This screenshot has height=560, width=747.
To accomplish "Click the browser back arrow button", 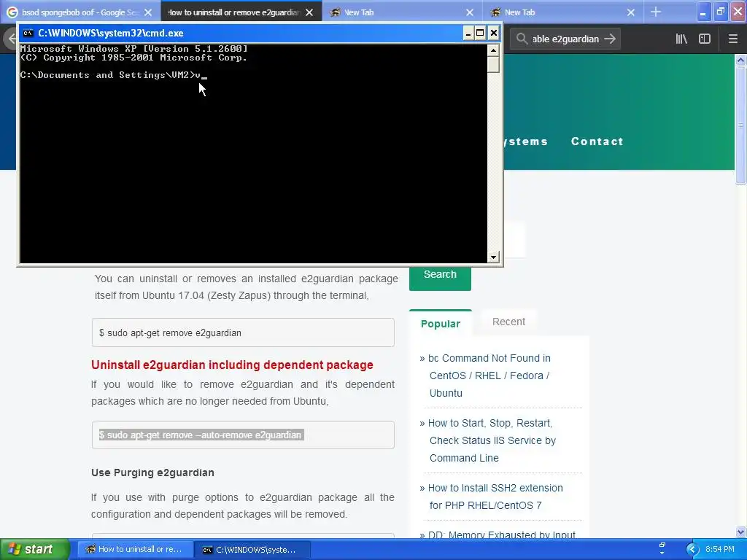I will click(x=12, y=39).
